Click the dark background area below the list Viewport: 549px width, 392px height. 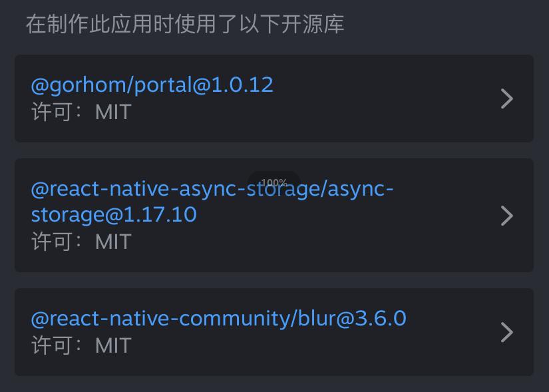tap(274, 385)
